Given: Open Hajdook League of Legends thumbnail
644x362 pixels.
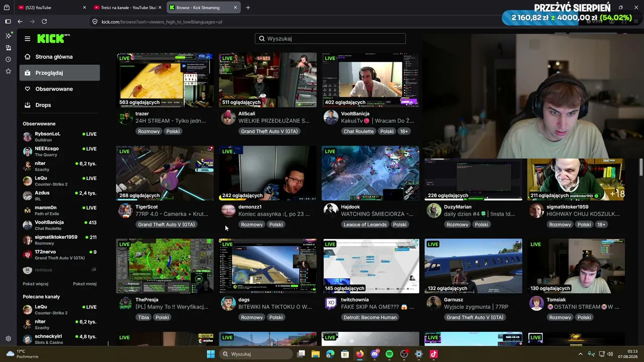Looking at the screenshot, I should point(370,173).
